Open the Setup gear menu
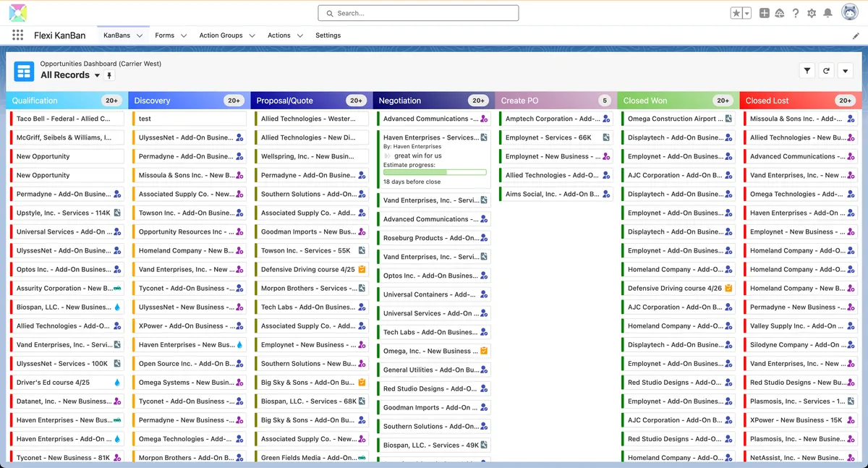This screenshot has height=468, width=868. pyautogui.click(x=812, y=13)
